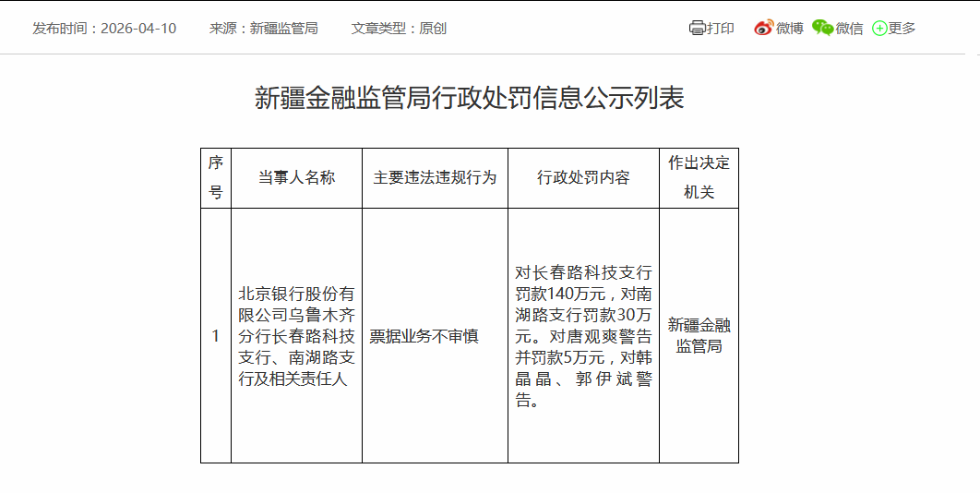Share via the WeChat icon
Image resolution: width=980 pixels, height=493 pixels.
point(822,28)
